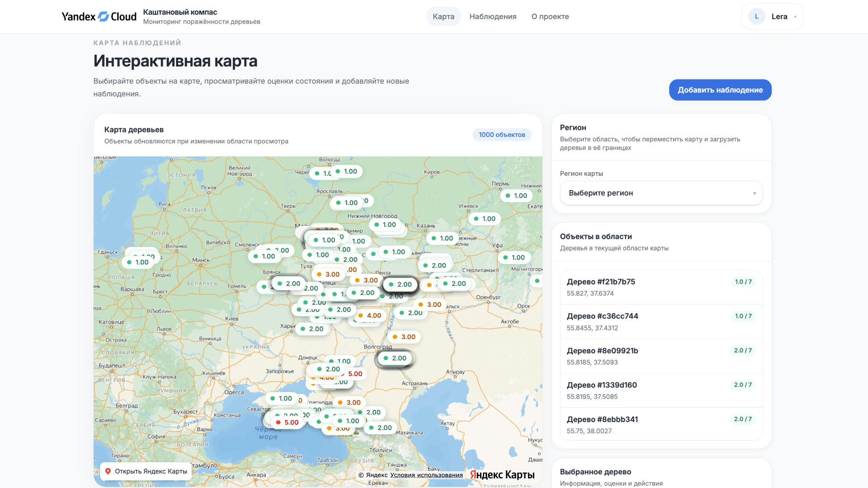Image resolution: width=868 pixels, height=488 pixels.
Task: Click the 1.00 marker above Севастополь
Action: coord(281,399)
